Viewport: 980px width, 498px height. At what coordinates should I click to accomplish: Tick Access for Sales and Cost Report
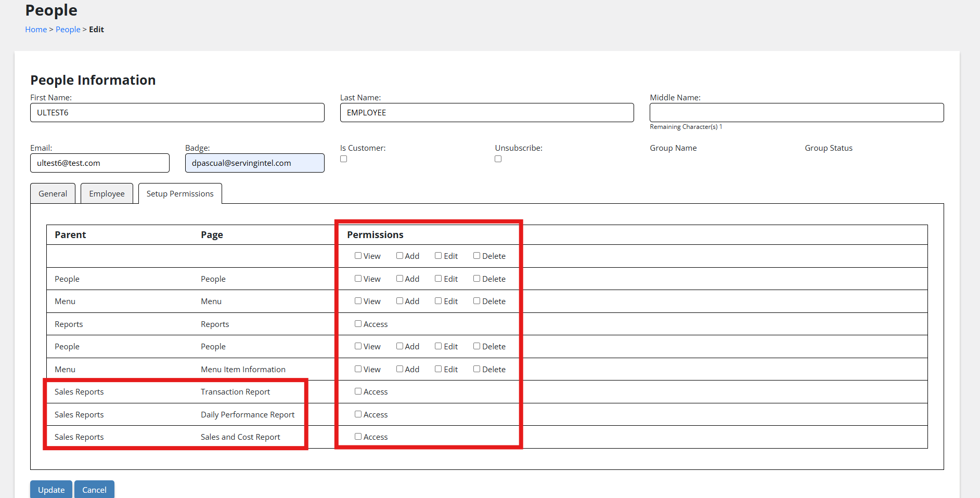point(358,437)
